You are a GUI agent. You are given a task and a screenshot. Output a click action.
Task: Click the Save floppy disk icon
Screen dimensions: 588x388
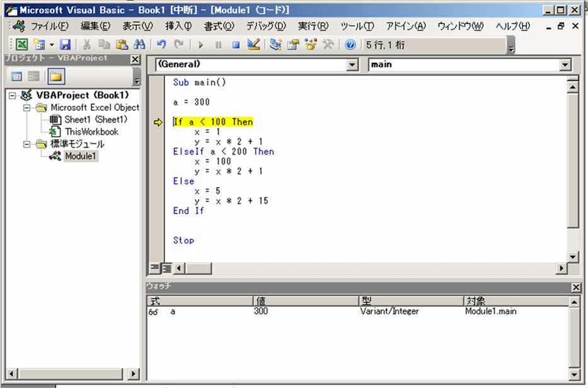click(66, 45)
